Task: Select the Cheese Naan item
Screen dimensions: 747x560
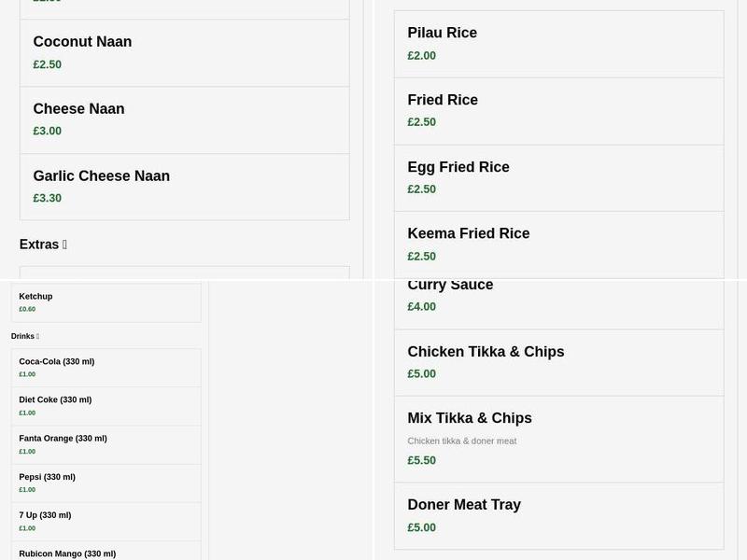Action: pos(184,119)
